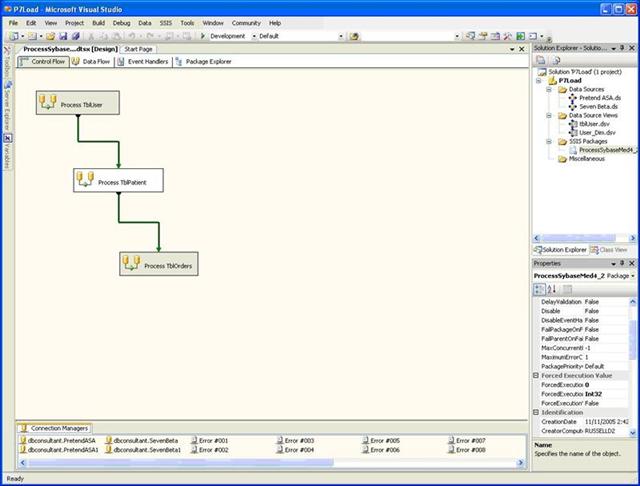The image size is (640, 486).
Task: Click the green Start Debugging arrow
Action: (x=202, y=36)
